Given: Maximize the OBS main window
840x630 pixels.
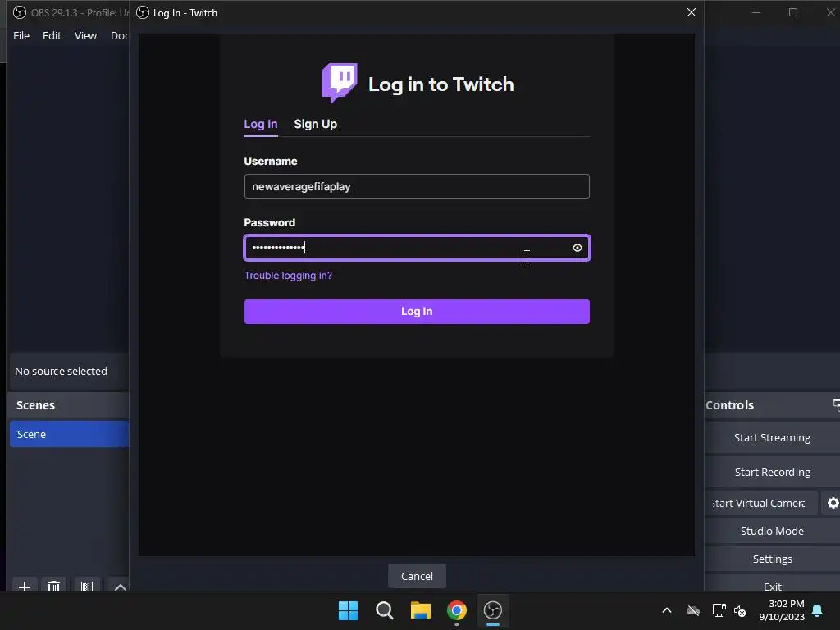Looking at the screenshot, I should (793, 12).
